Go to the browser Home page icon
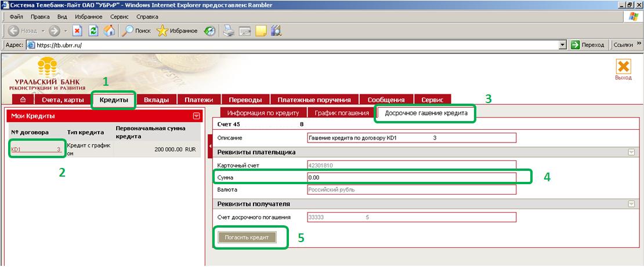 108,31
